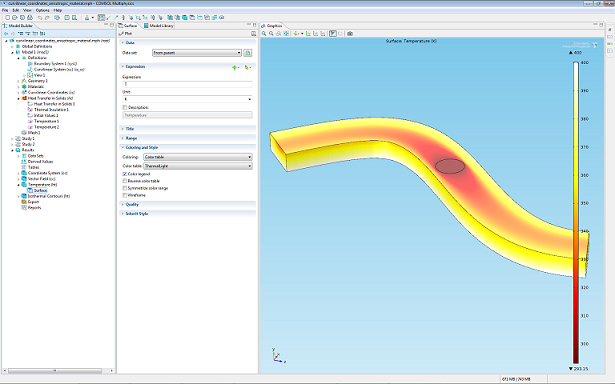Toggle the scene light icon in Graphics toolbar
The height and width of the screenshot is (384, 615).
tap(333, 34)
